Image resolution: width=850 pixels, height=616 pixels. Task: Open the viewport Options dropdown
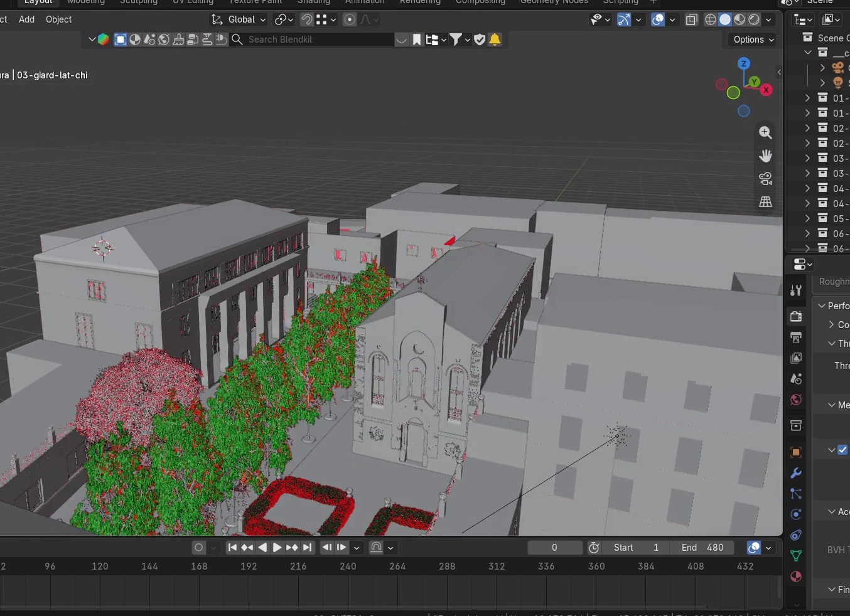coord(753,40)
